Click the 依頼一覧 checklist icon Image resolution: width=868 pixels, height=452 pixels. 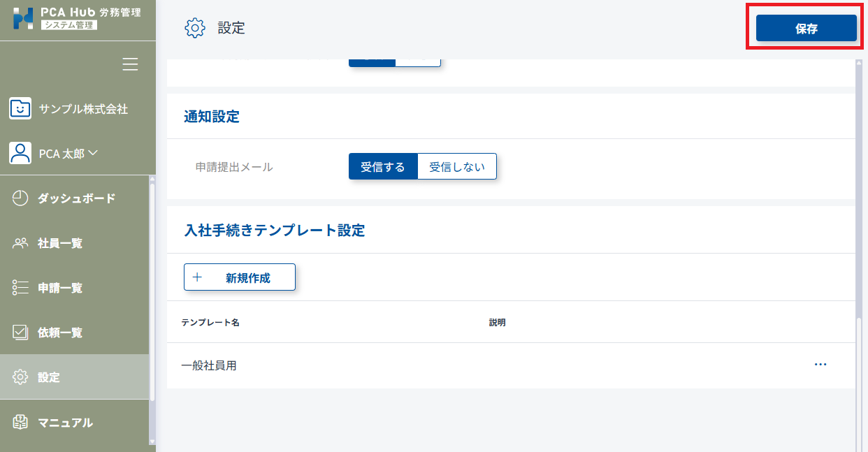click(20, 333)
